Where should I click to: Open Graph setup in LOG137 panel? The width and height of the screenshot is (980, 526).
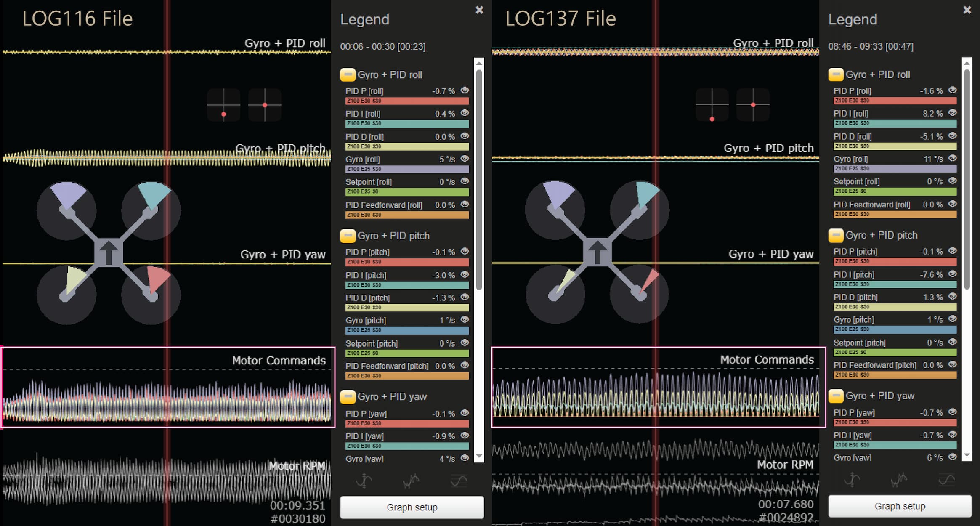900,506
